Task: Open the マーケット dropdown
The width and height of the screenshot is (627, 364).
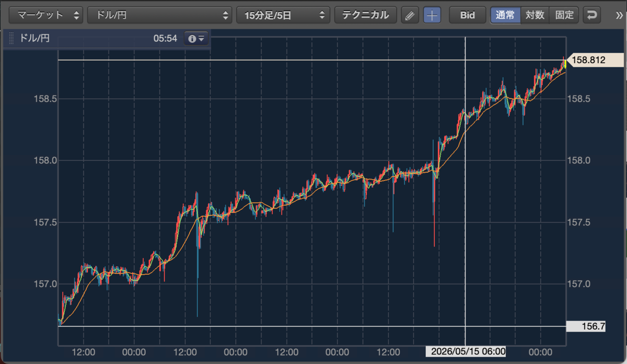Action: click(x=46, y=15)
